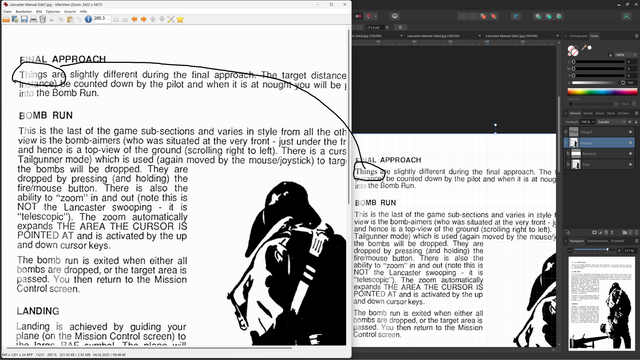This screenshot has width=640, height=360.
Task: Switch to the Farbe panel tab
Action: click(x=594, y=36)
